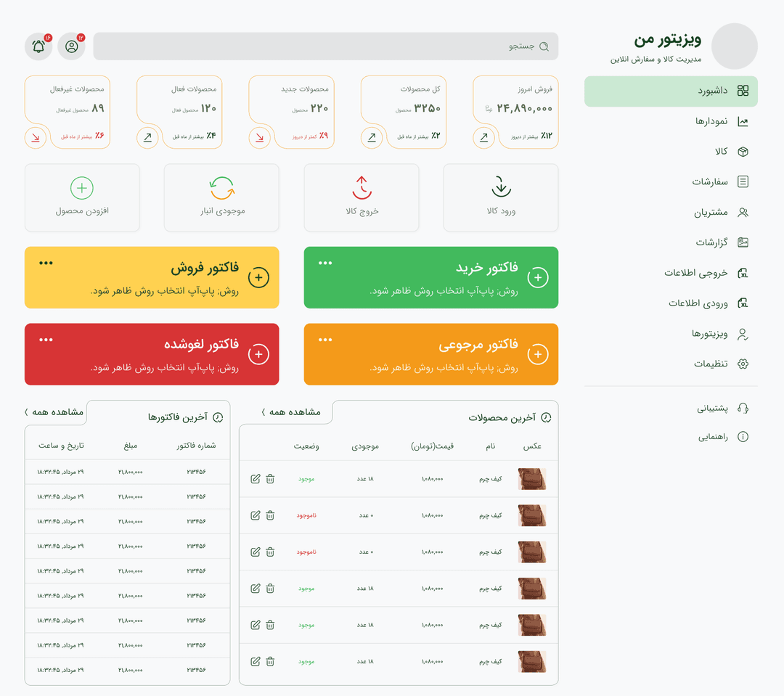Click قیمت(تومان) column header

[433, 446]
